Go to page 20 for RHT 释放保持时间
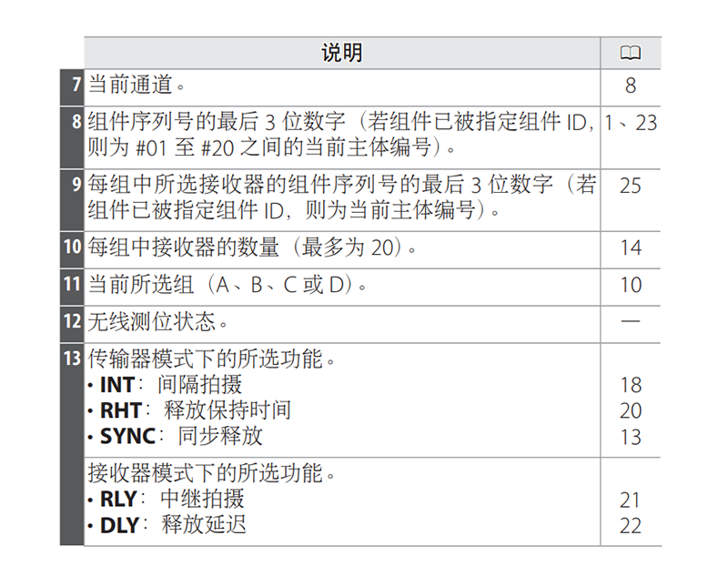728x576 pixels. click(631, 410)
